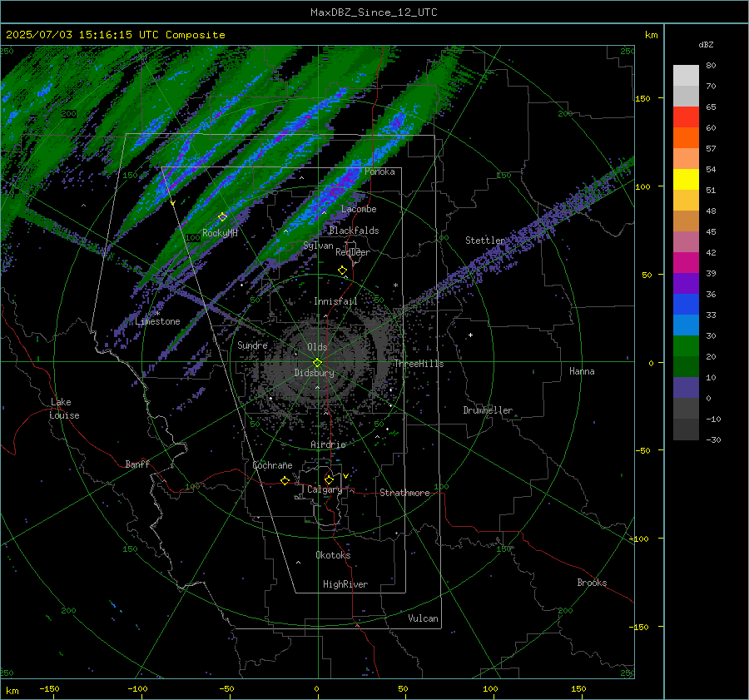Click the yellow V marker northwest of RockyMH
749x700 pixels.
tap(173, 204)
